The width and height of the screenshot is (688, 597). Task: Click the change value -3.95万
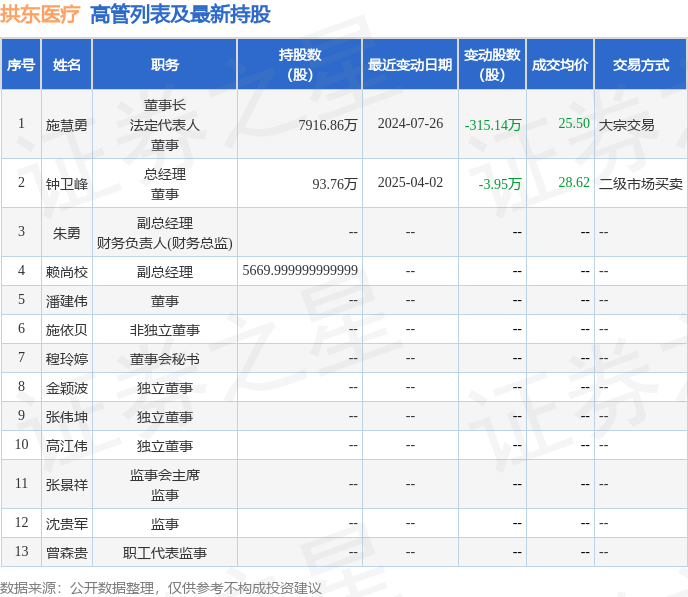point(500,184)
